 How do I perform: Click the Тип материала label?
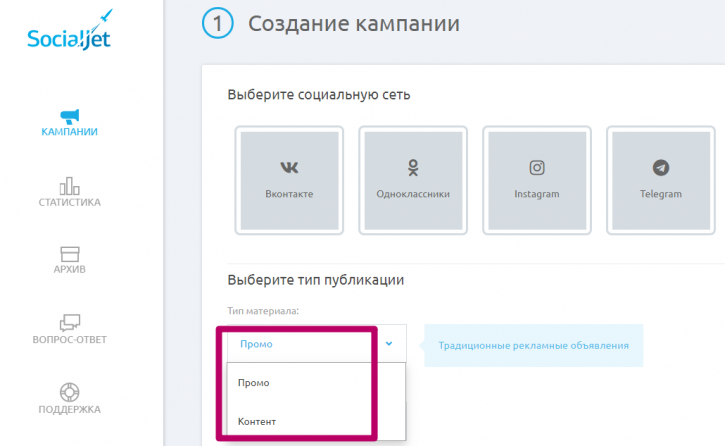(x=263, y=311)
